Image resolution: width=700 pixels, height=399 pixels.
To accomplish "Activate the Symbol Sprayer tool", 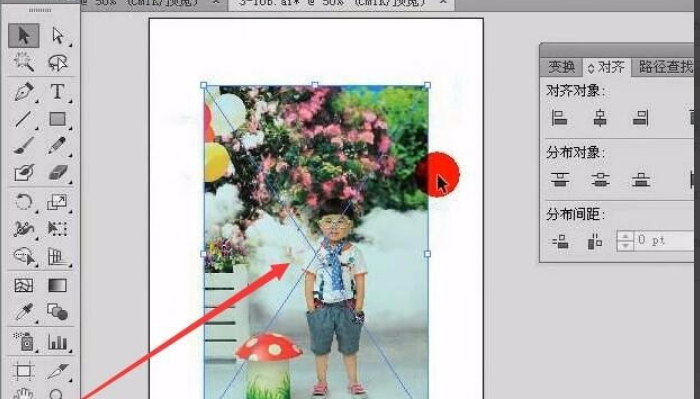I will pos(24,341).
